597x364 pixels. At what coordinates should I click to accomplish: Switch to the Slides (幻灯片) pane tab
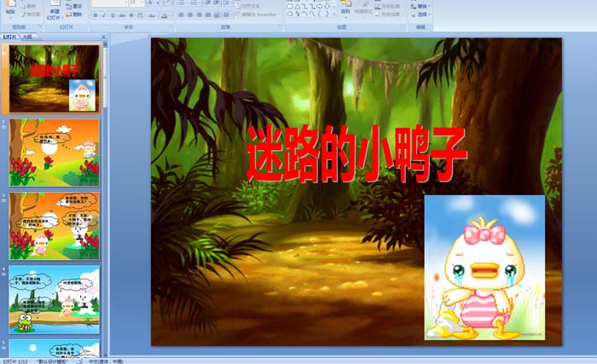coord(10,37)
